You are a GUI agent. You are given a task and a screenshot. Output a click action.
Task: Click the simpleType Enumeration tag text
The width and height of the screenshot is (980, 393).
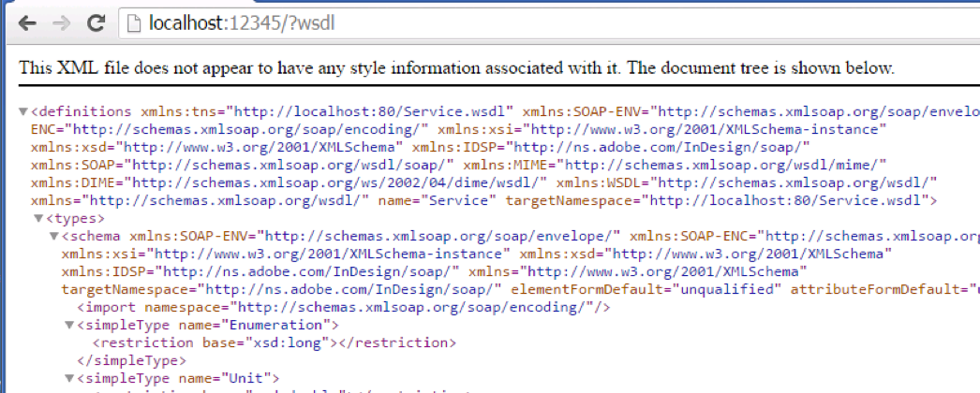206,325
